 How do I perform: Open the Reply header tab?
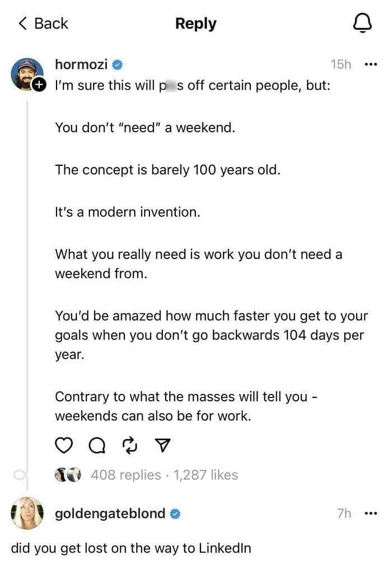[x=195, y=23]
